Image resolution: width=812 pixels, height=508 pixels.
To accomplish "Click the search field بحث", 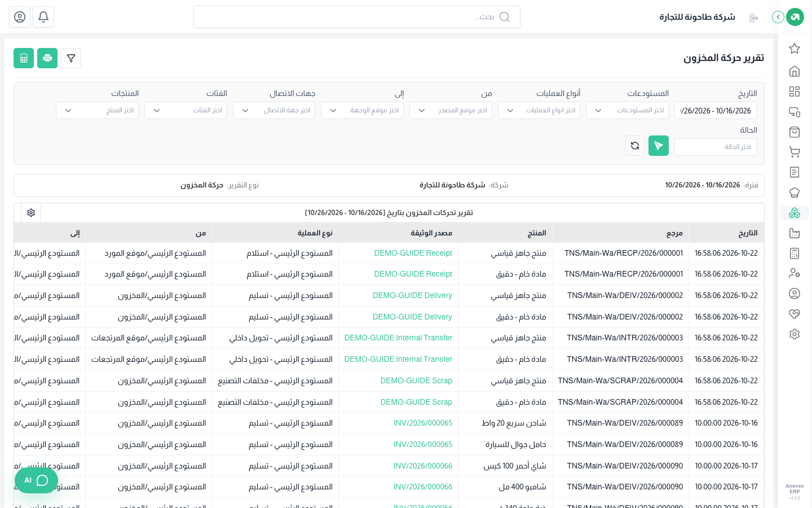I will pyautogui.click(x=356, y=17).
